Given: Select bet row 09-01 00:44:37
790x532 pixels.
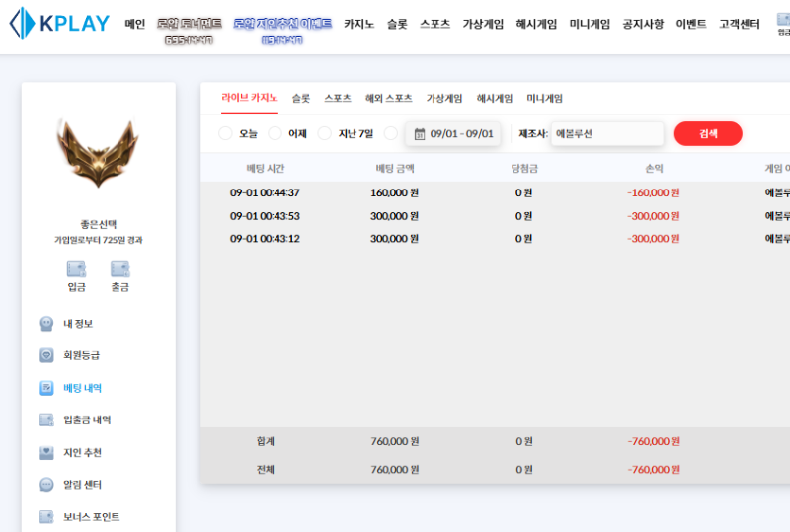Looking at the screenshot, I should click(x=496, y=192).
